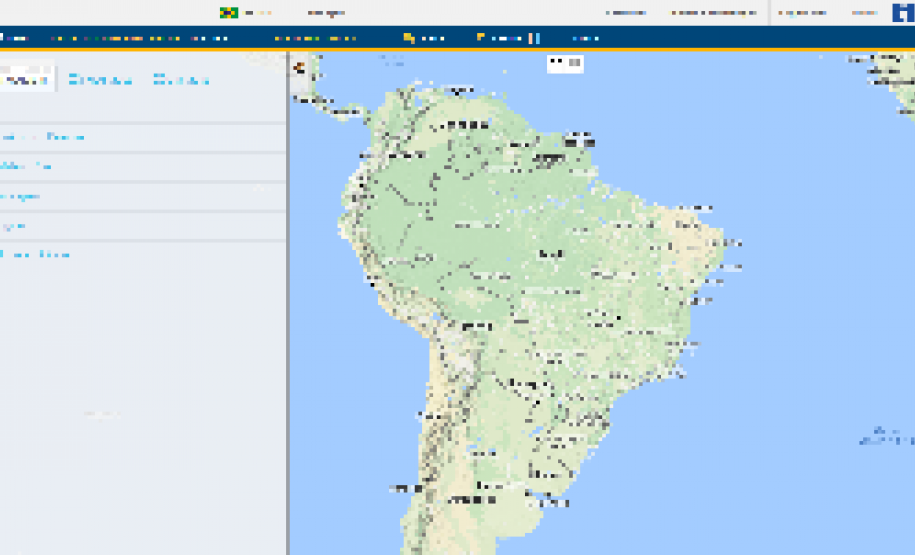
Task: Collapse the side panel with orange arrow
Action: 299,68
